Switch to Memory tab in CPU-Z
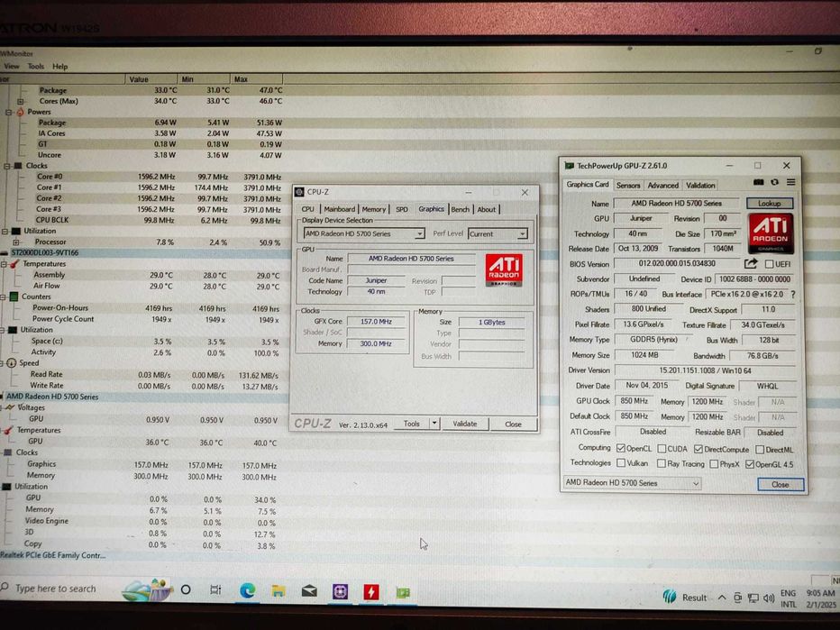The image size is (840, 630). coord(373,209)
